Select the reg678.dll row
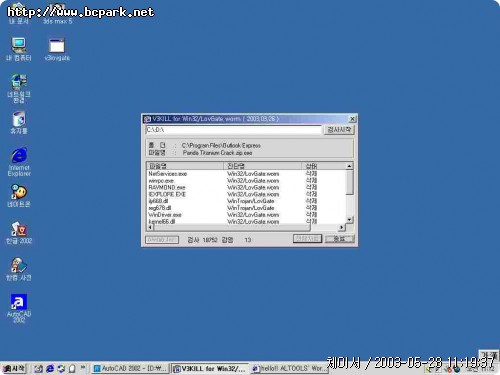Screen dimensions: 500x375 246,208
